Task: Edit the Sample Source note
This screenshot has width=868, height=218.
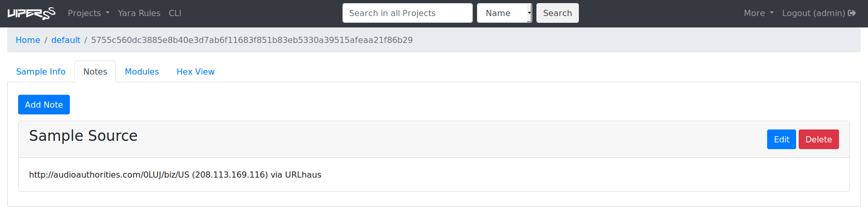Action: pos(781,139)
